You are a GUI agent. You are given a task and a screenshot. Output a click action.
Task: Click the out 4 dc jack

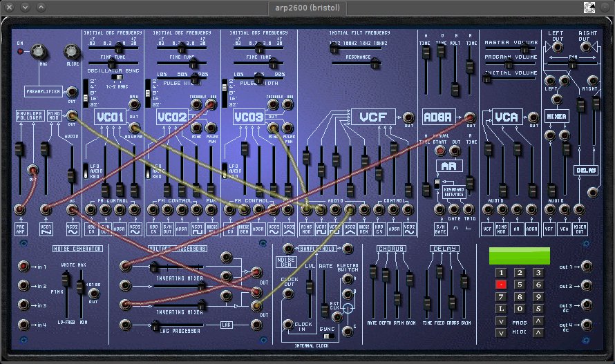coord(586,324)
